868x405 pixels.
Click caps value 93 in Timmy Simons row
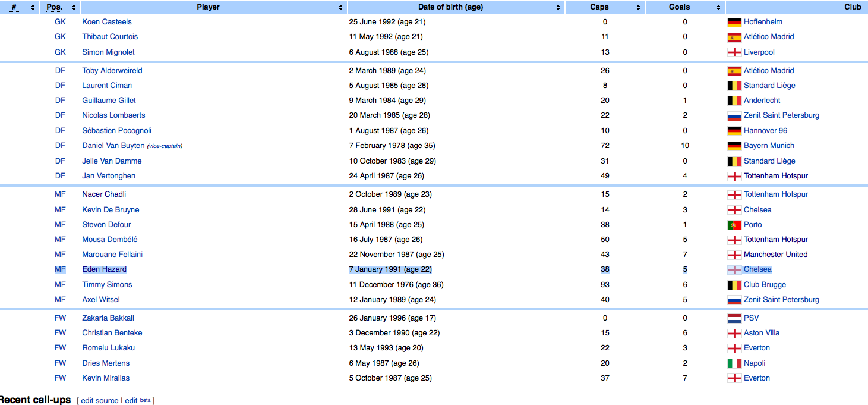click(x=605, y=285)
